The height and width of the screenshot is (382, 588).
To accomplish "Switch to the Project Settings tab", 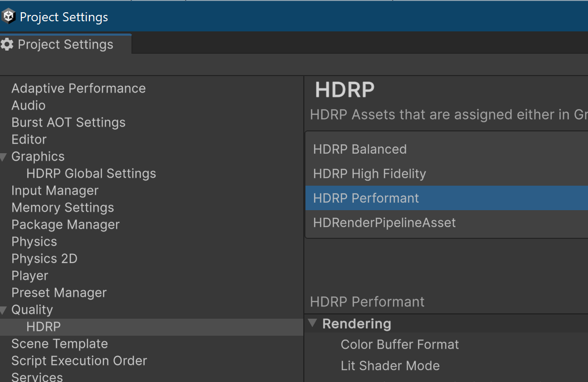I will pyautogui.click(x=65, y=44).
